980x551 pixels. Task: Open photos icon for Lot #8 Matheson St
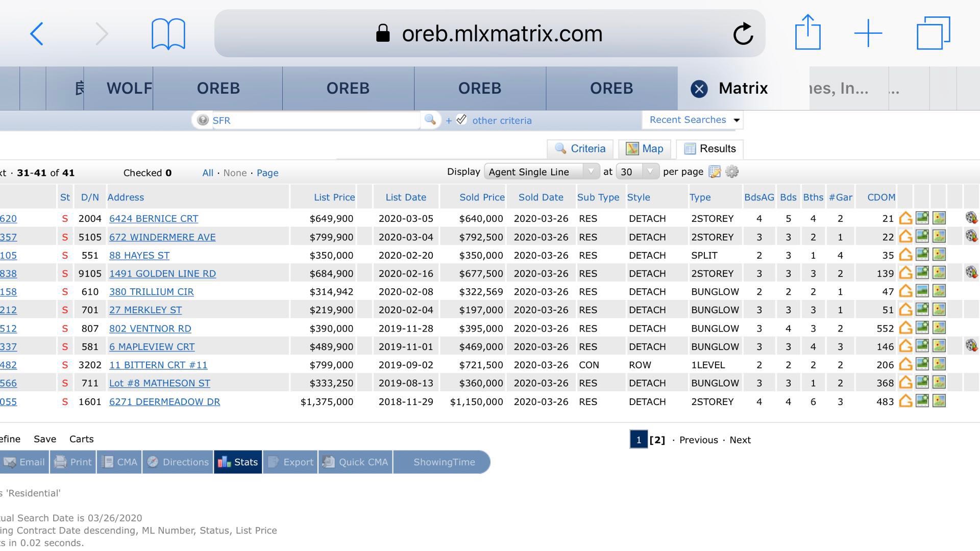pyautogui.click(x=922, y=382)
